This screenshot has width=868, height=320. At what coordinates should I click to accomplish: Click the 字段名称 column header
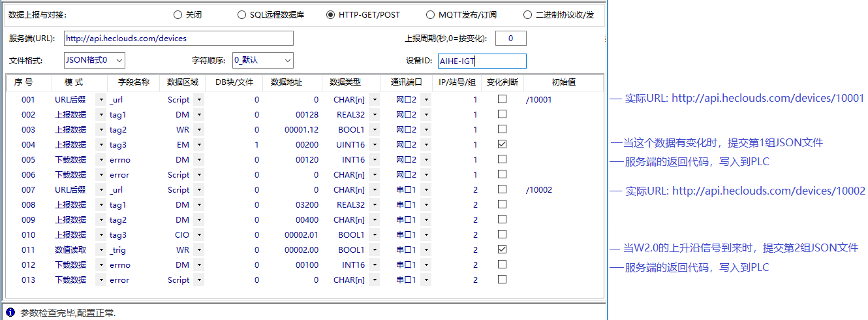coord(133,83)
